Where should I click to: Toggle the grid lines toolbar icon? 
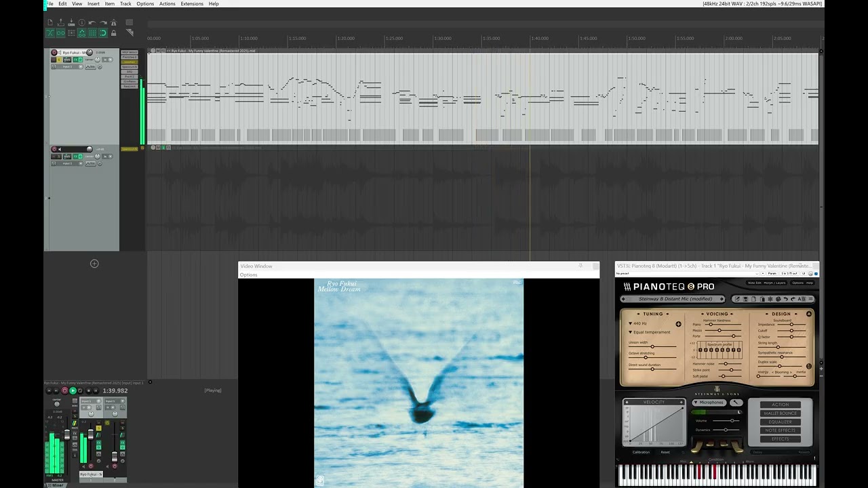tap(92, 33)
